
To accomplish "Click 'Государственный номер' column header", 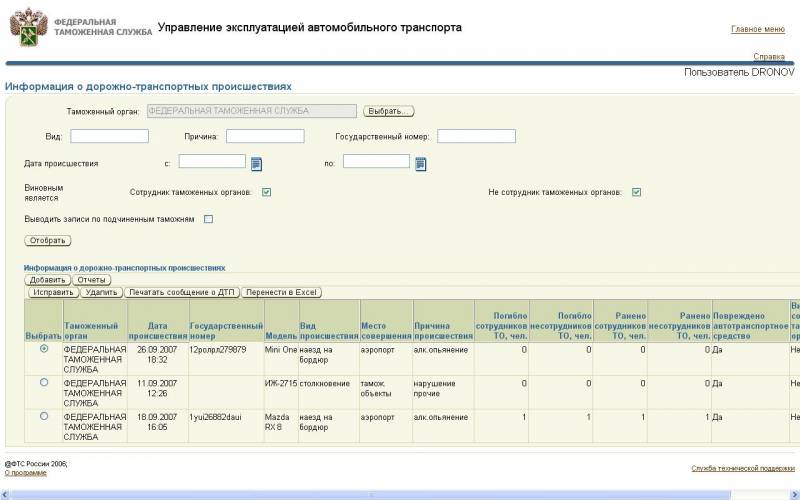I will tap(227, 321).
